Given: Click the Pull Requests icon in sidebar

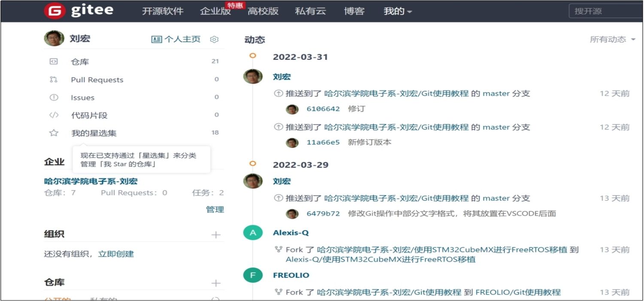Looking at the screenshot, I should 54,80.
